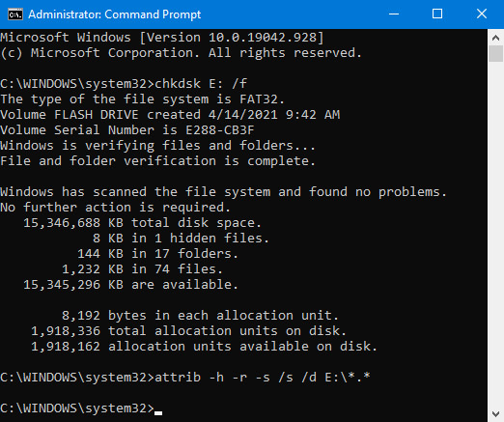
Task: Maximize the Command Prompt window
Action: click(x=437, y=14)
